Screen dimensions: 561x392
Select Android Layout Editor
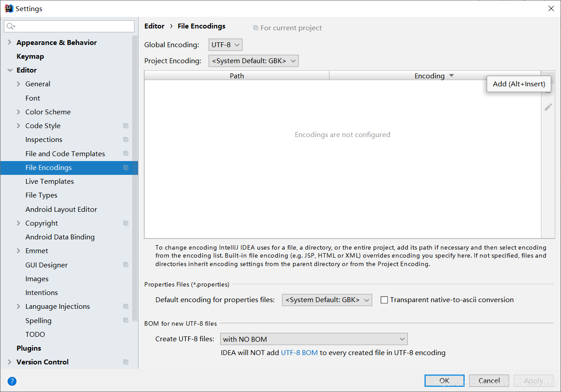click(61, 209)
